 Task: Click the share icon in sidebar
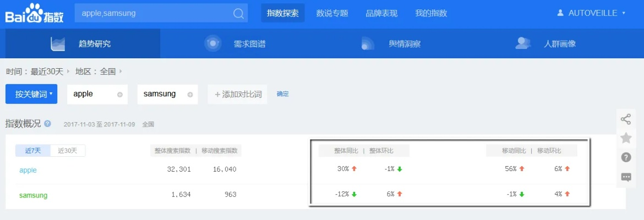625,119
